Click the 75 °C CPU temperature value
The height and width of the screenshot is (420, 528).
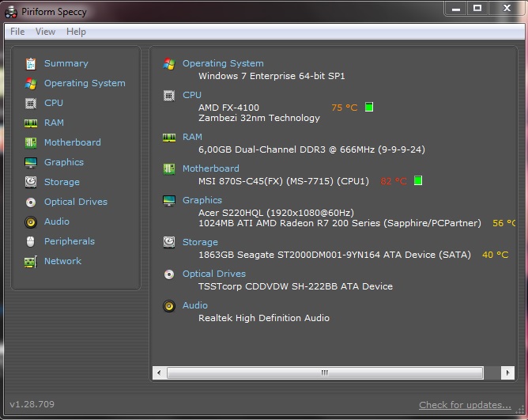point(345,108)
